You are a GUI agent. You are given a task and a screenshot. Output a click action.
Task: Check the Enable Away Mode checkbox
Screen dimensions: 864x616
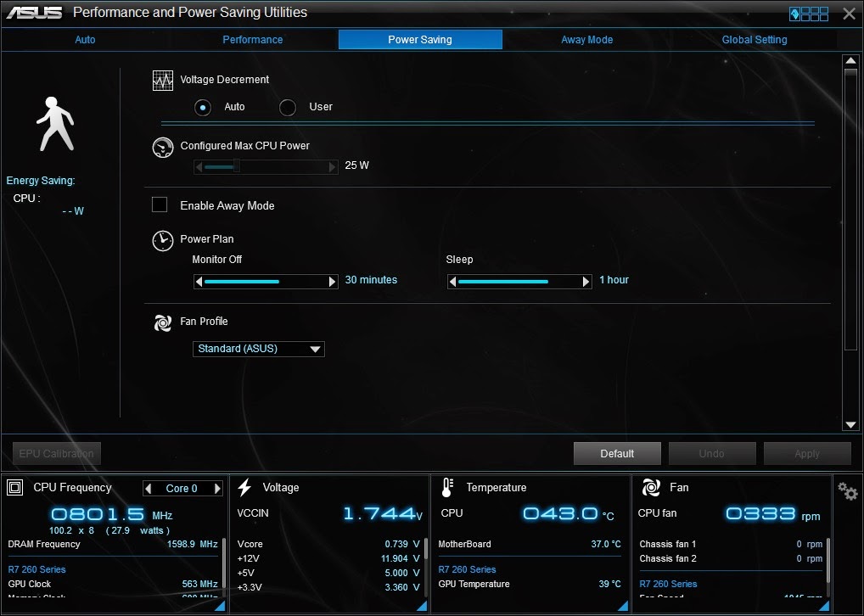pos(160,205)
